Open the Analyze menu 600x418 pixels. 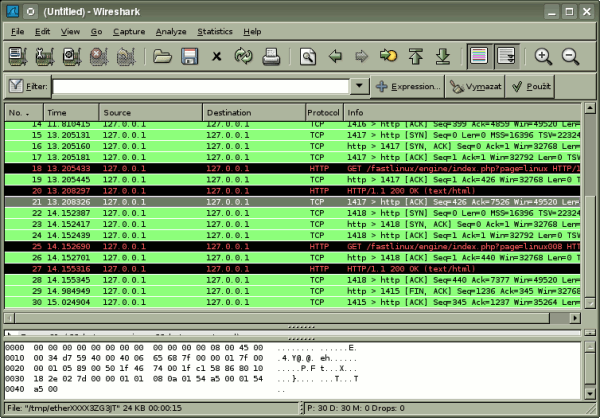tap(171, 32)
